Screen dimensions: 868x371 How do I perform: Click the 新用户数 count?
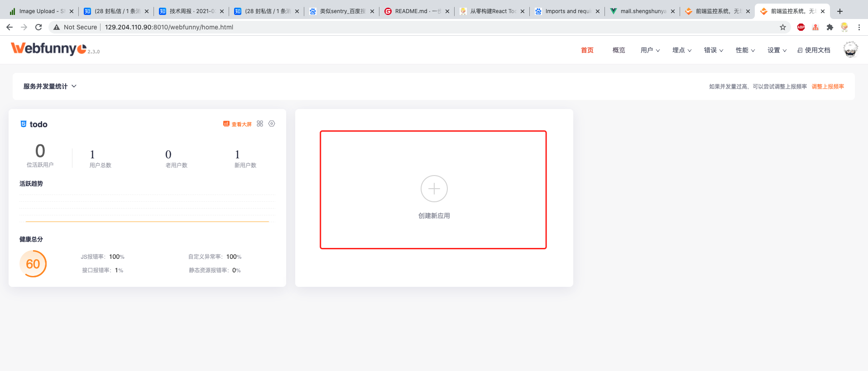[237, 154]
